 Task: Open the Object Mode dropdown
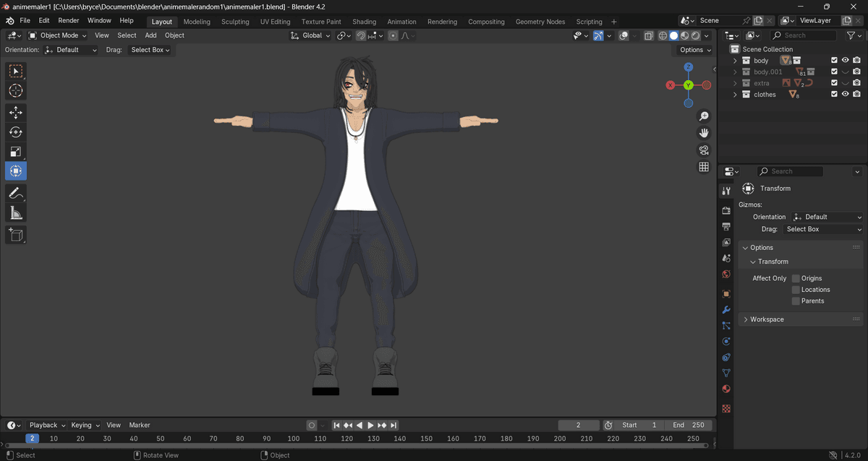point(57,35)
